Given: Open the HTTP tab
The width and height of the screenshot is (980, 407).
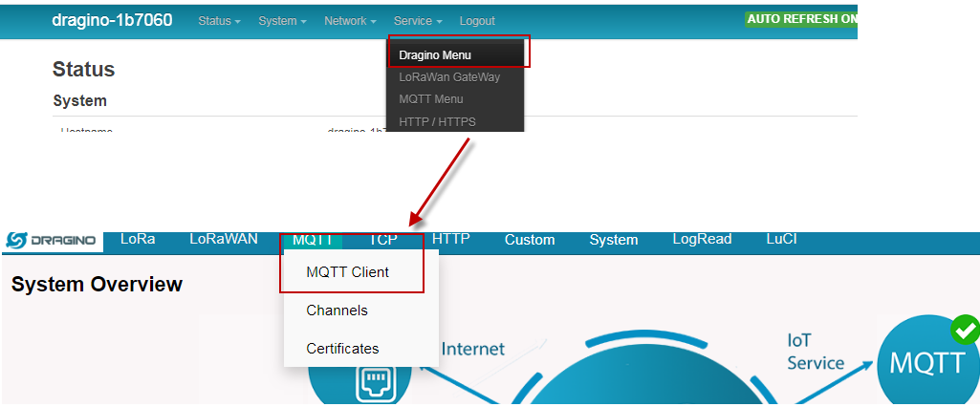Looking at the screenshot, I should point(451,239).
